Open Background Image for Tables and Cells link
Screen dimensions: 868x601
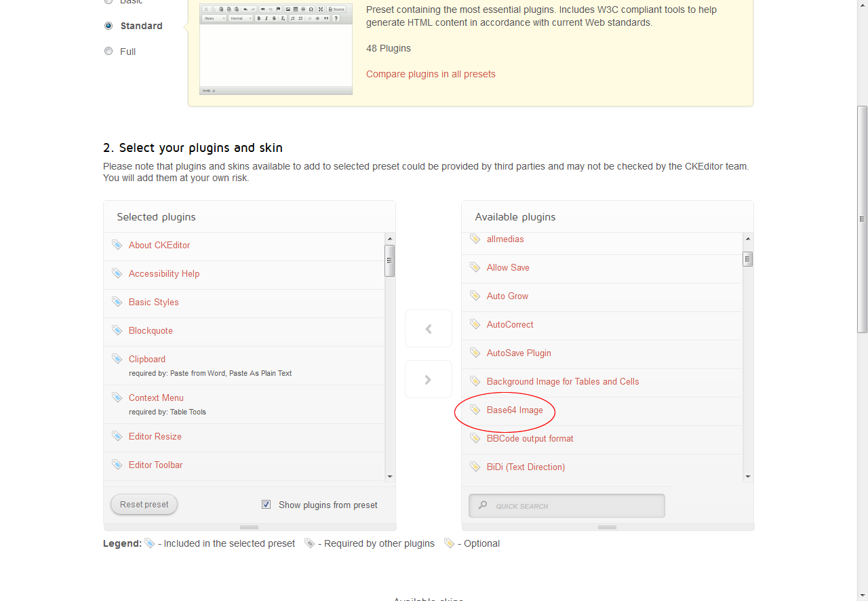click(x=563, y=381)
